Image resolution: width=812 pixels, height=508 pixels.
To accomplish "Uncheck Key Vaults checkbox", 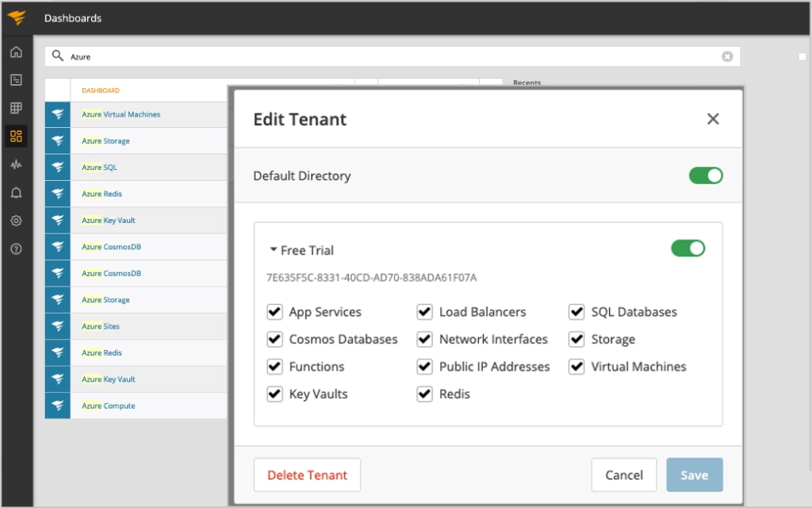I will point(274,394).
